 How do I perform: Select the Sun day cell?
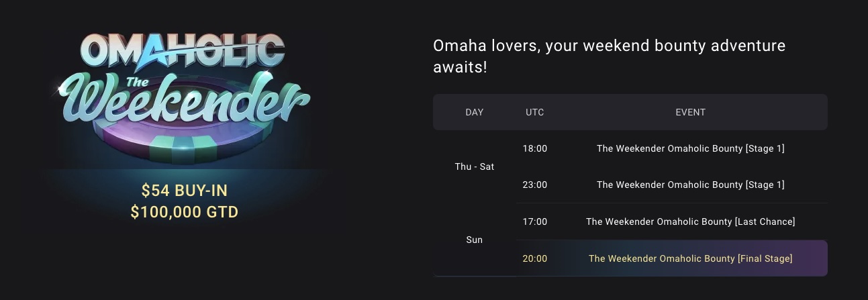click(474, 240)
